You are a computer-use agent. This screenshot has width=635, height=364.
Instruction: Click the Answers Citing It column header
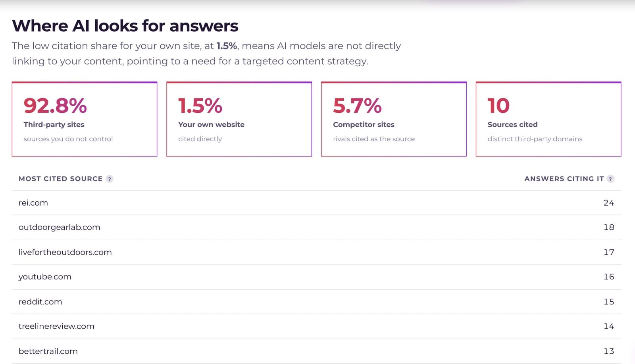[564, 179]
